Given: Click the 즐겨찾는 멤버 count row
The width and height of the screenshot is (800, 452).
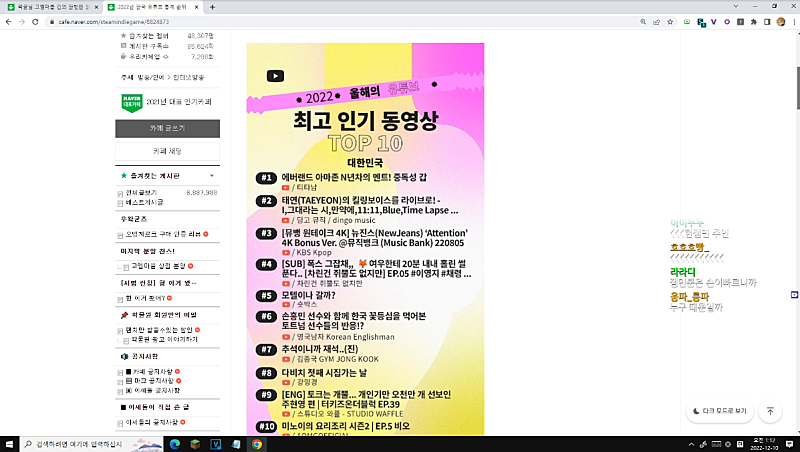Looking at the screenshot, I should coord(167,36).
